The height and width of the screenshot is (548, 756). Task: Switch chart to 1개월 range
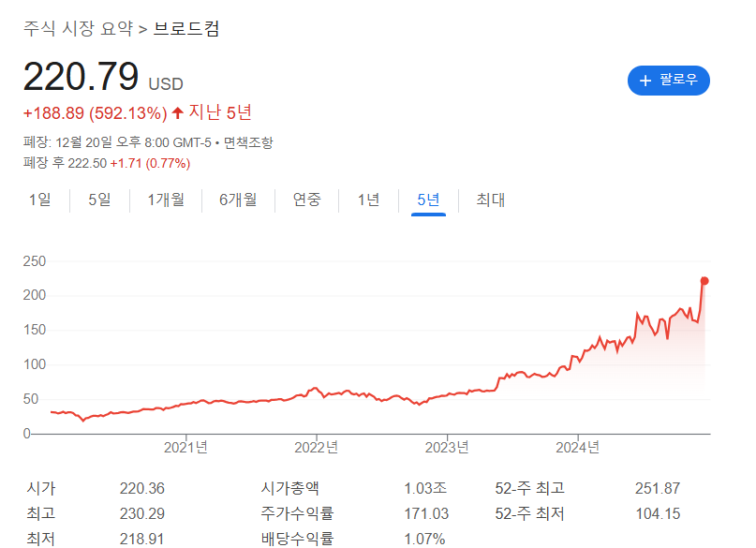pos(166,200)
